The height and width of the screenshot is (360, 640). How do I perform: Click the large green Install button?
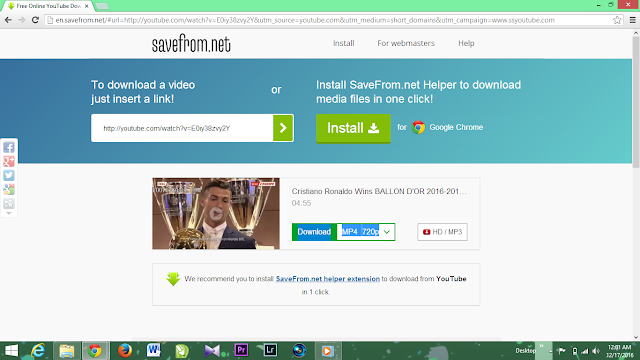353,128
